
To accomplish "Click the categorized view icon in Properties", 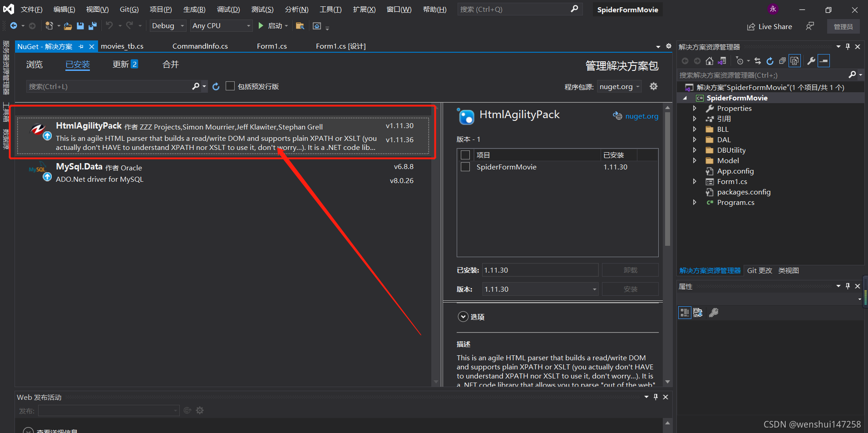I will click(685, 313).
